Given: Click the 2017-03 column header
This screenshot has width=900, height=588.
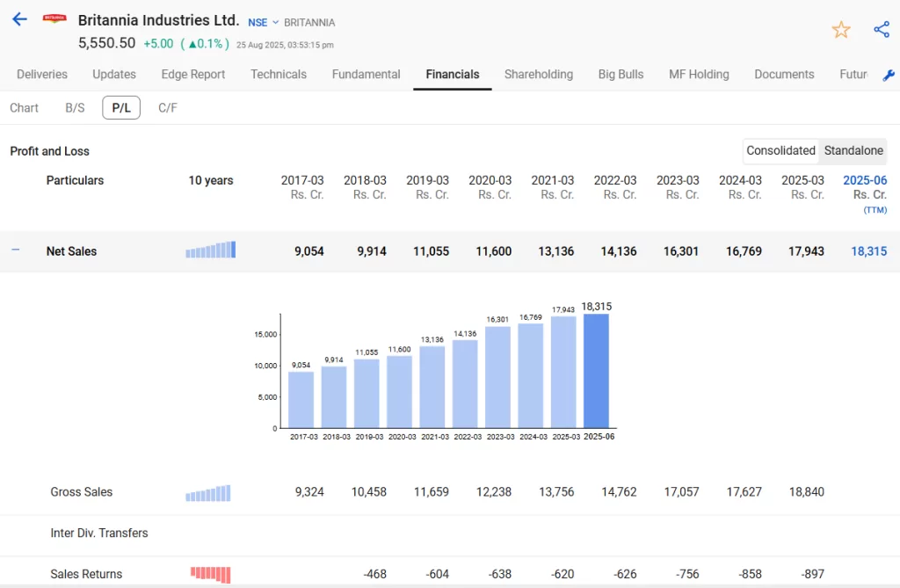Looking at the screenshot, I should tap(302, 187).
